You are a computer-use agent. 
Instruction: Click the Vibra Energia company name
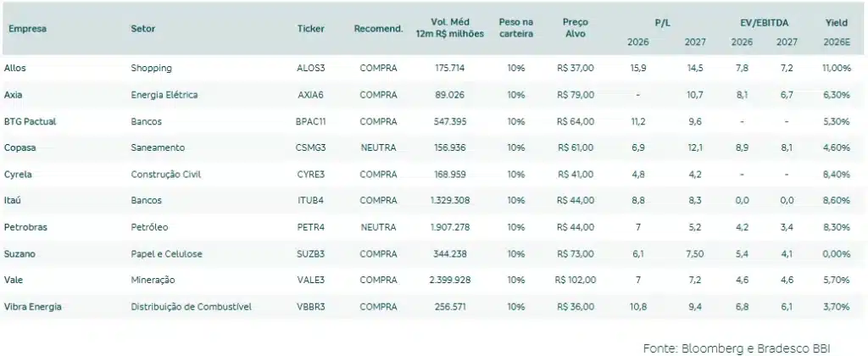tap(32, 305)
